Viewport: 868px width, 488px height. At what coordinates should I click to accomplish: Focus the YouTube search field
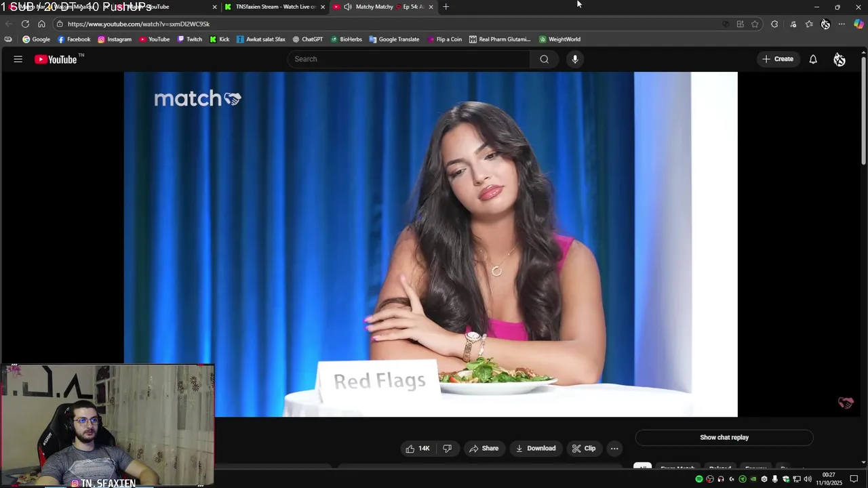[409, 59]
